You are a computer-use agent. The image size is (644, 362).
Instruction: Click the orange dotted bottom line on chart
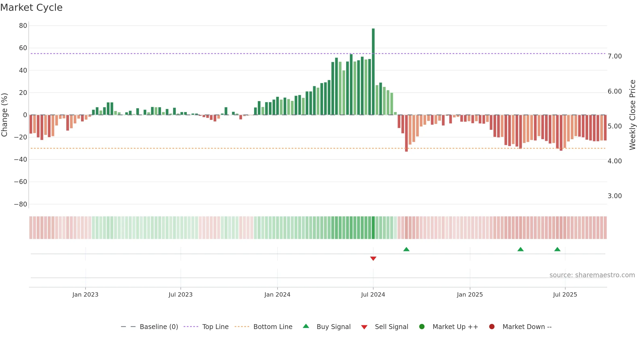tap(318, 148)
